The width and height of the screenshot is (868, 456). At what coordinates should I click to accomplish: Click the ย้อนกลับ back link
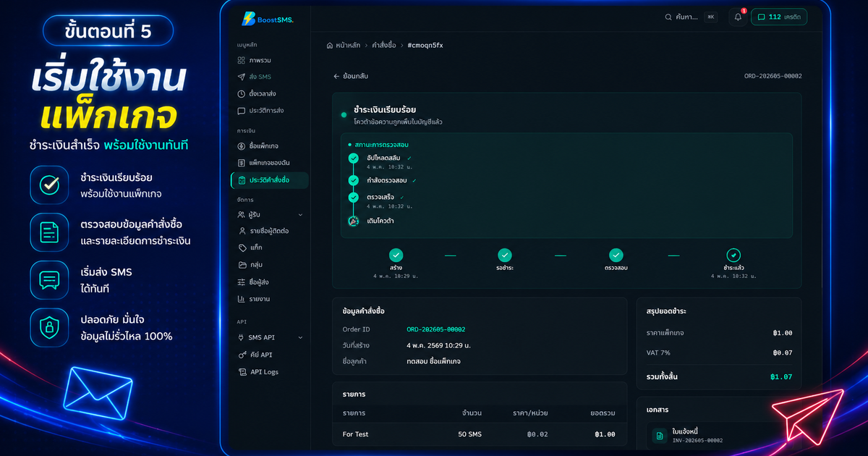[351, 76]
